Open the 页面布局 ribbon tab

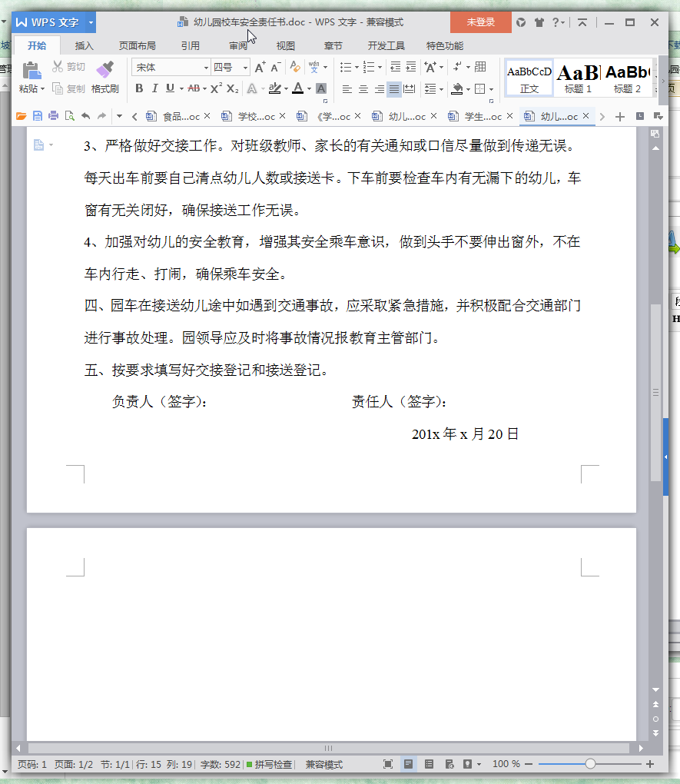pyautogui.click(x=137, y=45)
